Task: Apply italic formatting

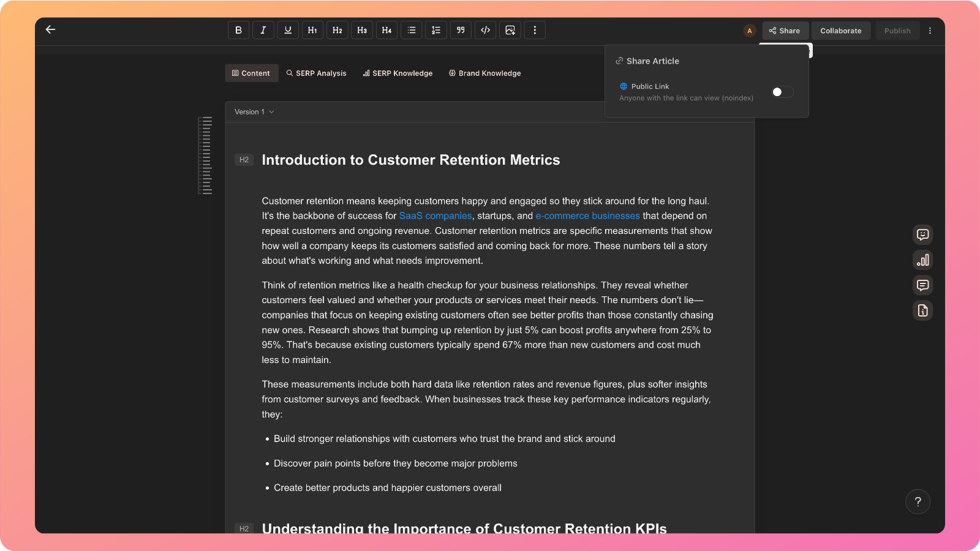Action: tap(263, 30)
